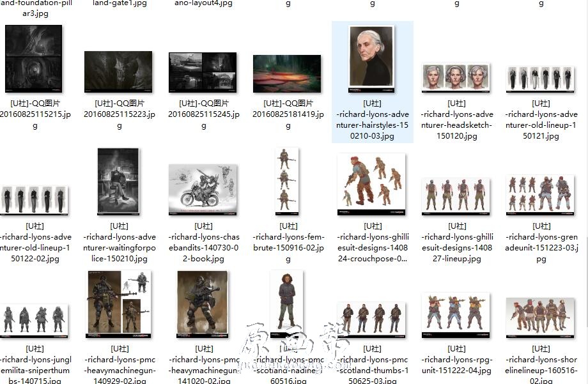Screen dimensions: 588x384
Task: Click the ghilliesuit-designs crouchpose thumbnail
Action: pos(371,184)
